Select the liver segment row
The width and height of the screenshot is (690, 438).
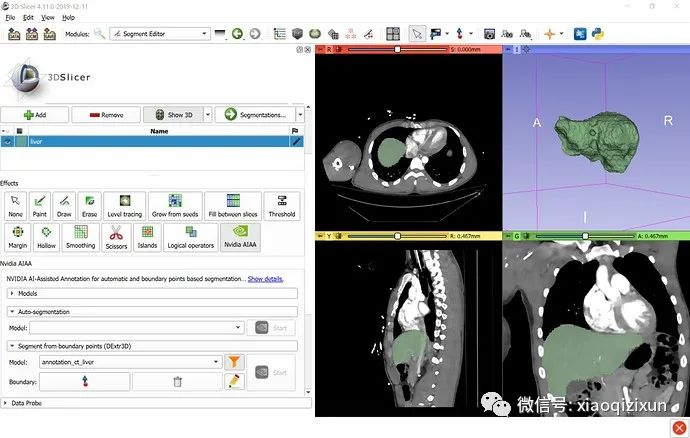click(x=152, y=142)
